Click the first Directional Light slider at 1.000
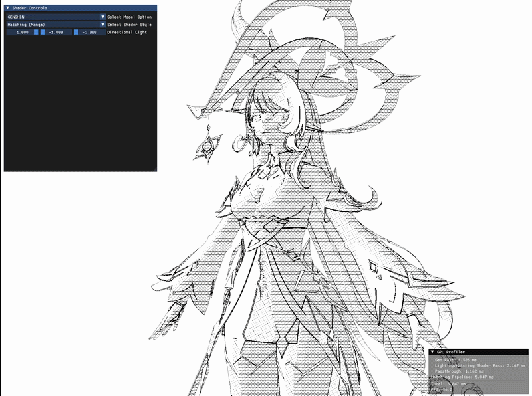 [x=23, y=32]
